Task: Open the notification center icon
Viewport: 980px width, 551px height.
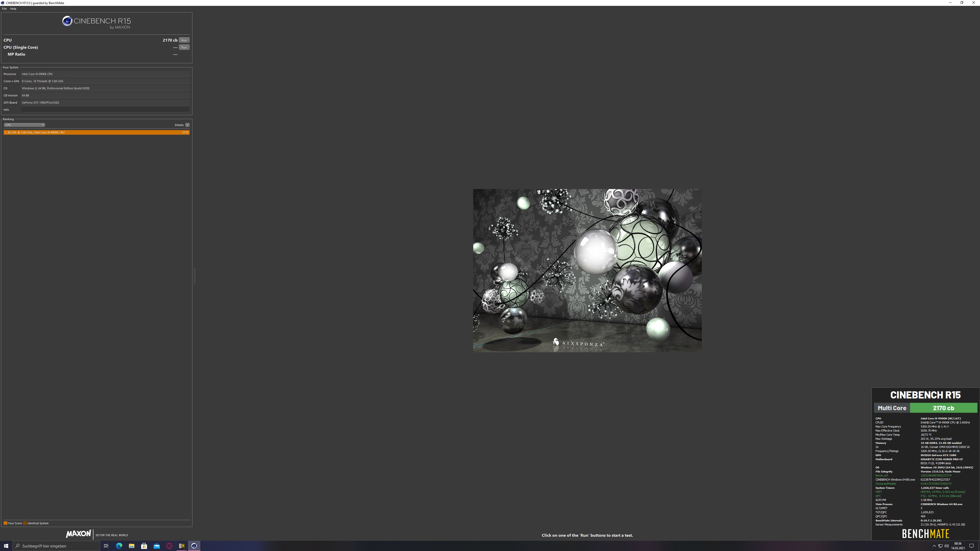Action: (x=971, y=546)
